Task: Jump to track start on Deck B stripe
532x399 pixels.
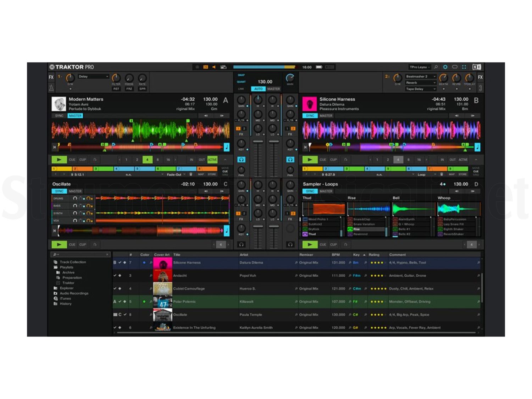Action: point(305,147)
